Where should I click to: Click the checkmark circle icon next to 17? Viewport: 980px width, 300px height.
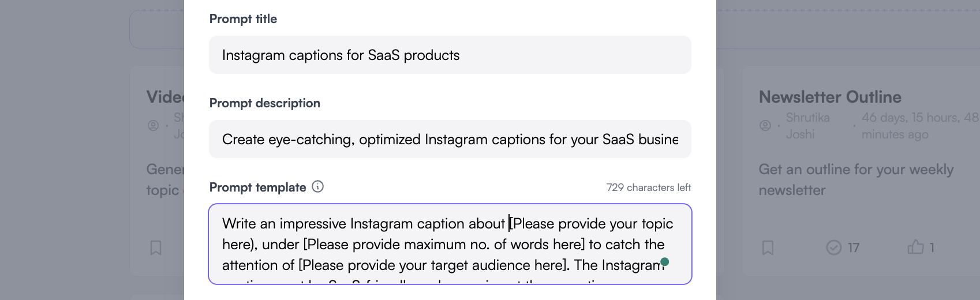[834, 247]
